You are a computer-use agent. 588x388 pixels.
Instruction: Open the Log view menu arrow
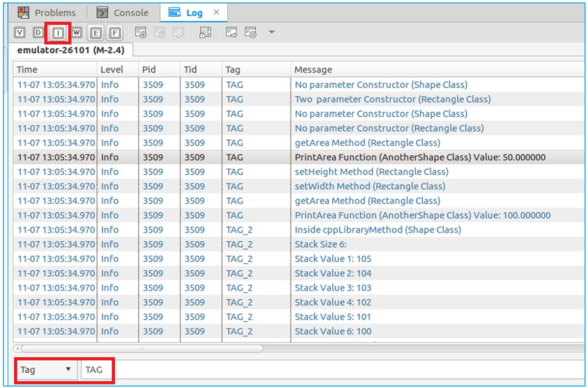click(271, 33)
